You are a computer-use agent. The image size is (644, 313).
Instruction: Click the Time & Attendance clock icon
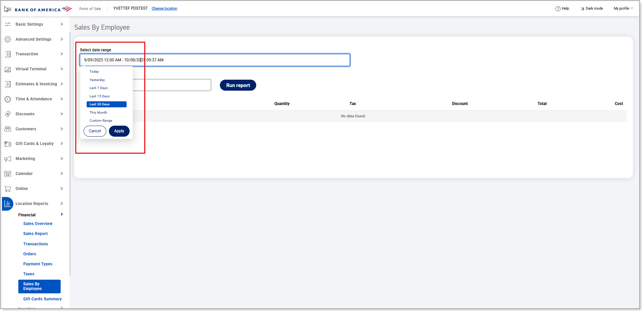pos(8,99)
